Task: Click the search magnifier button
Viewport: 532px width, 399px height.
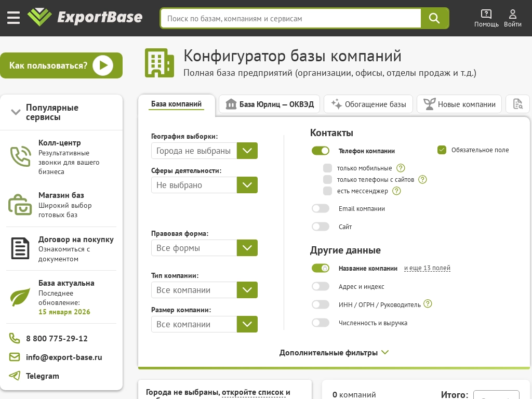Action: [434, 18]
